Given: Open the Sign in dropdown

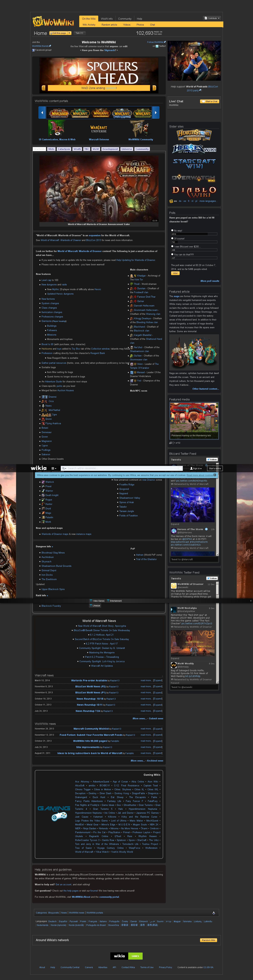Looking at the screenshot, I should pos(196,468).
